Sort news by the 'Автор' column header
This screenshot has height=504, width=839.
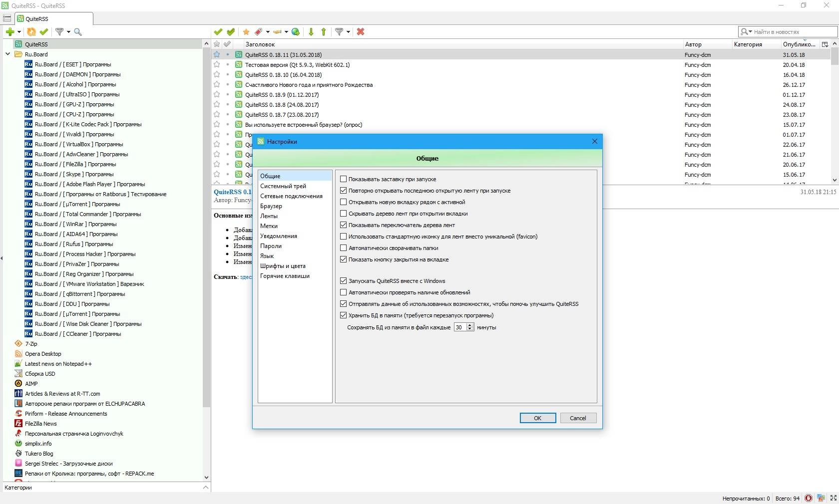(x=707, y=44)
